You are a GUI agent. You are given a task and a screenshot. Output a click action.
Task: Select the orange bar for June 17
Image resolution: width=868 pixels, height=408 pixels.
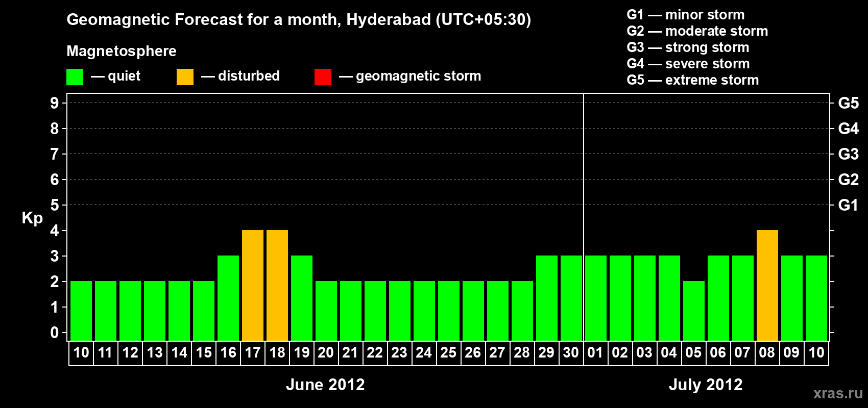click(253, 285)
